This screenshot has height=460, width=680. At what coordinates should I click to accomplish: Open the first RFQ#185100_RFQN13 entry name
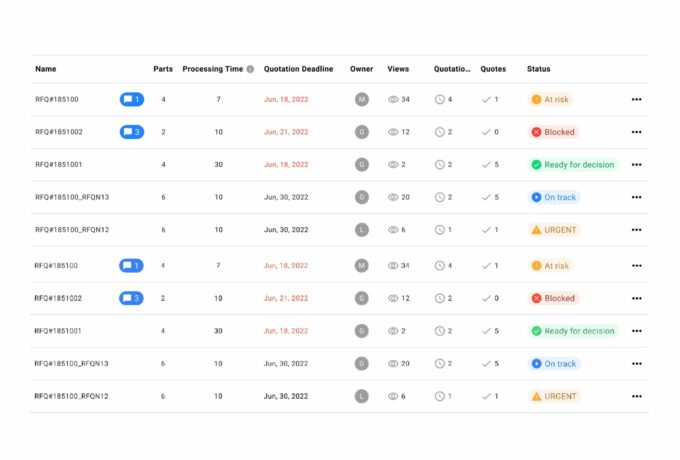[72, 197]
